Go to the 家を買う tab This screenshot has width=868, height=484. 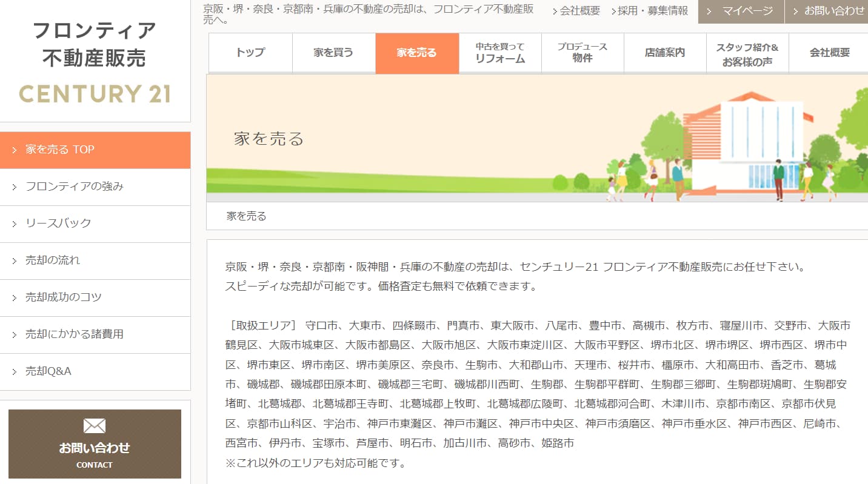tap(333, 53)
